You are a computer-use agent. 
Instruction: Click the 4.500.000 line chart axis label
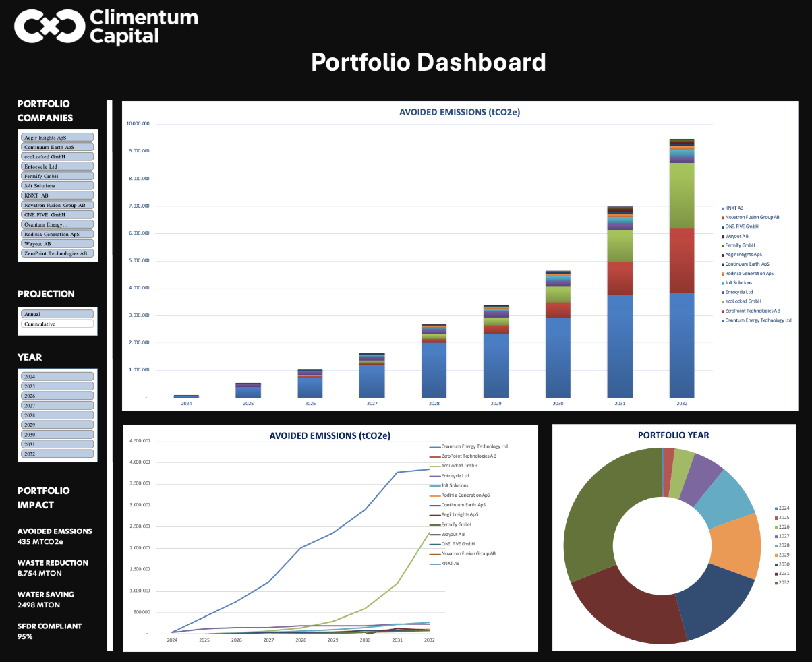[x=138, y=441]
